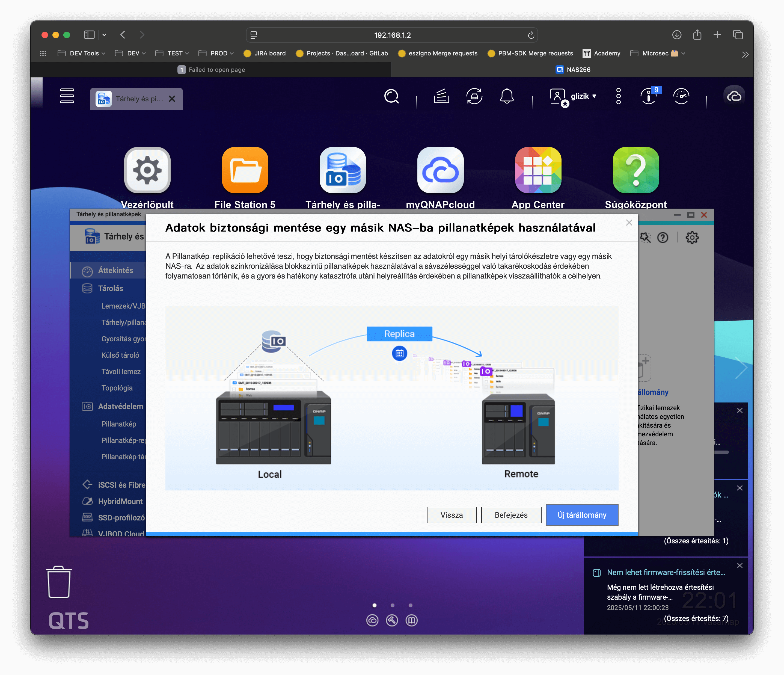This screenshot has width=784, height=675.
Task: Open the JIRA board bookmark
Action: click(x=265, y=53)
